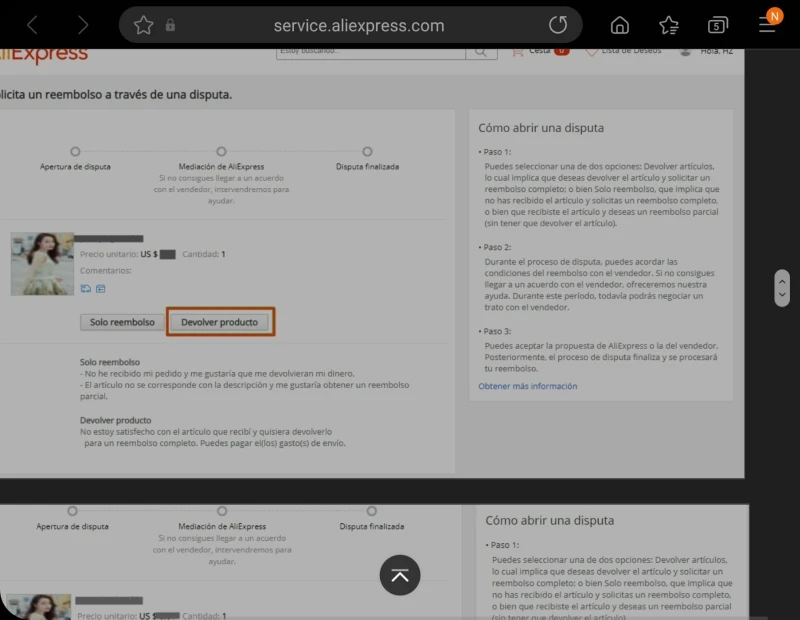Click the second comment icon under Comentarios

pyautogui.click(x=101, y=289)
